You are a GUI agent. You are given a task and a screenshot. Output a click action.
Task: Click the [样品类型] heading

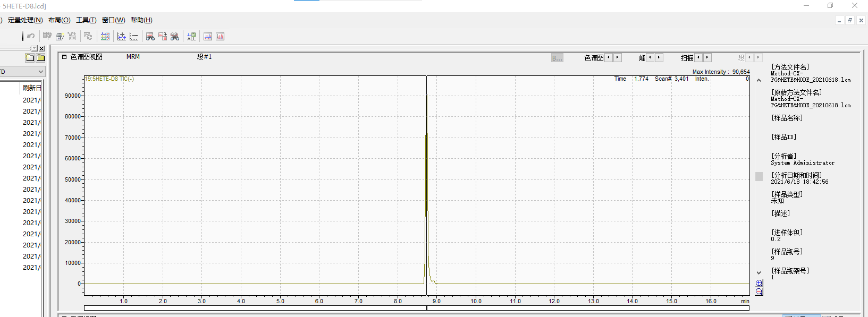point(787,194)
